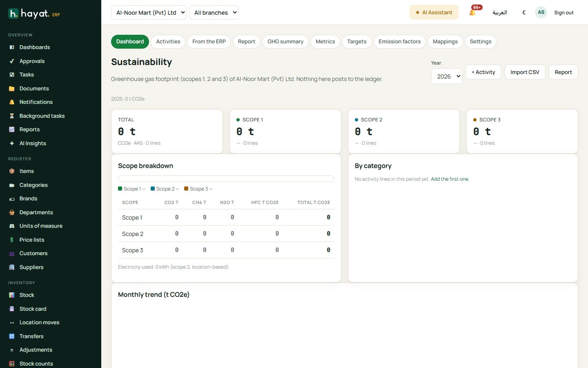
Task: Click the Stock card icon
Action: [x=12, y=309]
